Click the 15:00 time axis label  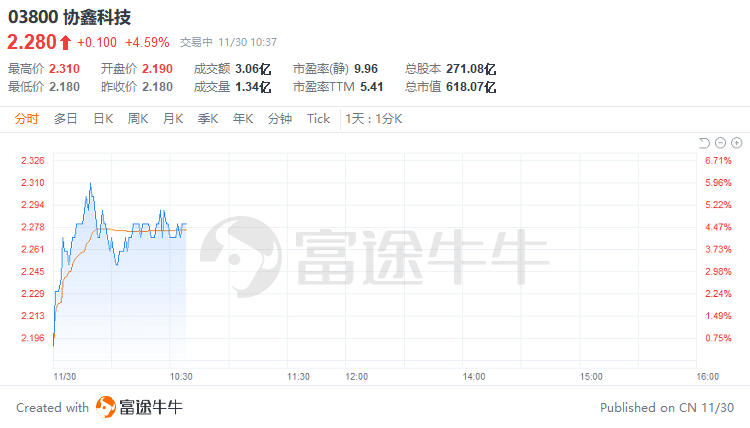point(591,377)
